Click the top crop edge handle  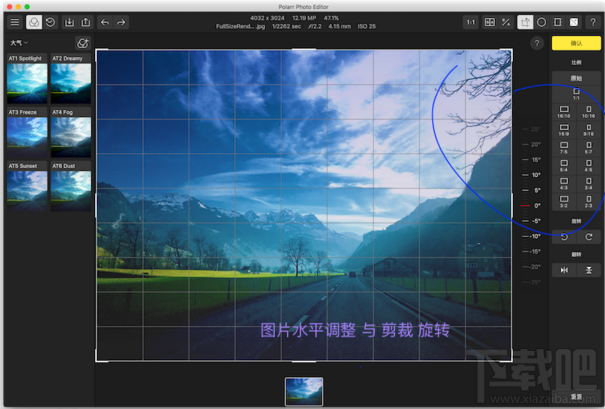click(304, 49)
